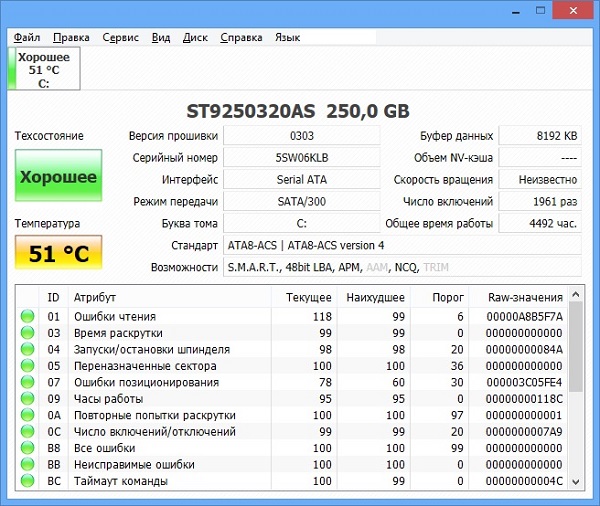Viewport: 600px width, 506px height.
Task: Close the application window
Action: [x=573, y=11]
